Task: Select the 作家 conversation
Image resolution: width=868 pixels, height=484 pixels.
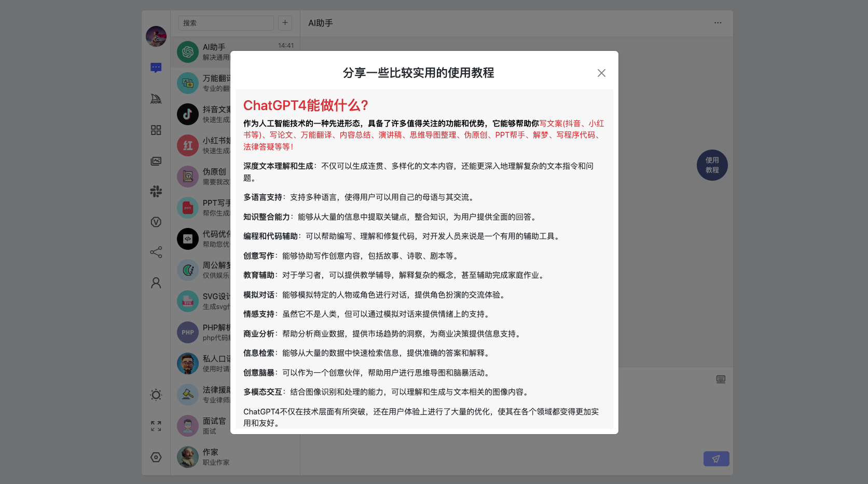Action: (x=236, y=457)
